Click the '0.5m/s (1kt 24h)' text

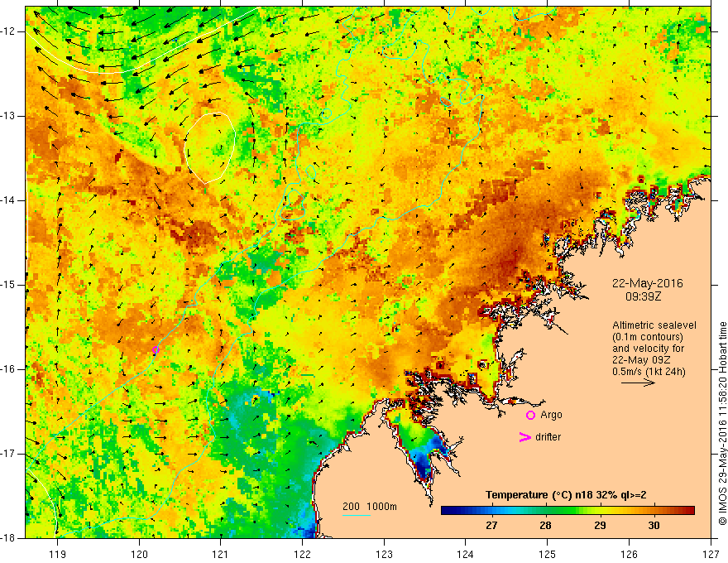point(649,372)
